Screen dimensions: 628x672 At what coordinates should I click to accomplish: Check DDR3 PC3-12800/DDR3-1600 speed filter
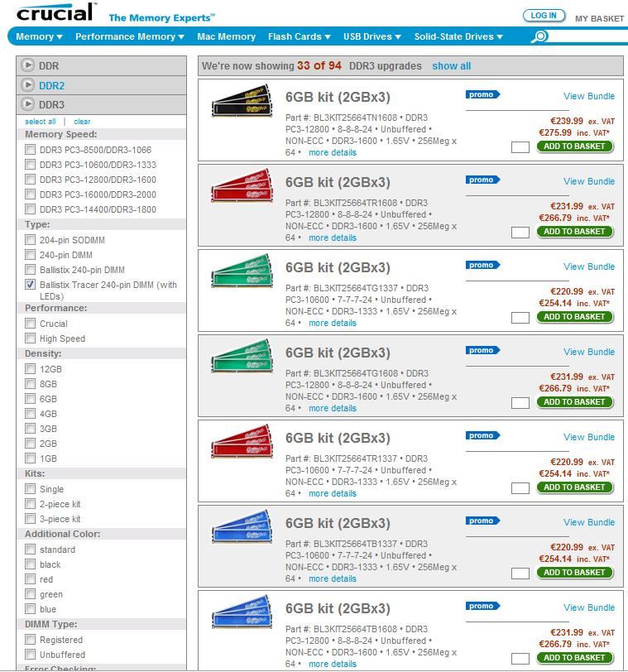[30, 179]
